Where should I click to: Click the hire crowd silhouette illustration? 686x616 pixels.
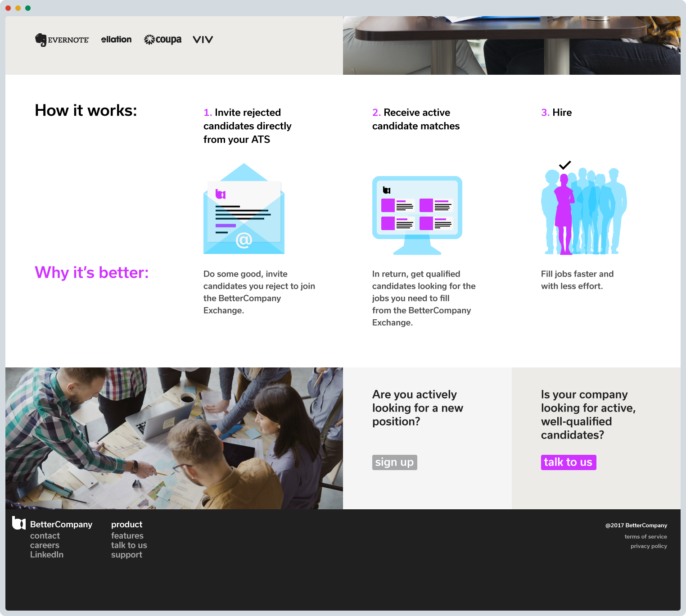(584, 208)
